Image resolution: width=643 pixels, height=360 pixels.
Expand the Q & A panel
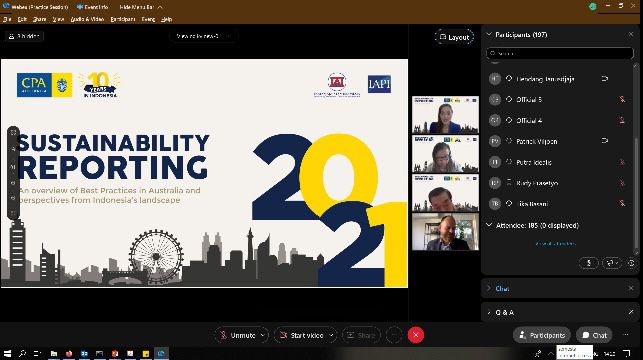[489, 312]
